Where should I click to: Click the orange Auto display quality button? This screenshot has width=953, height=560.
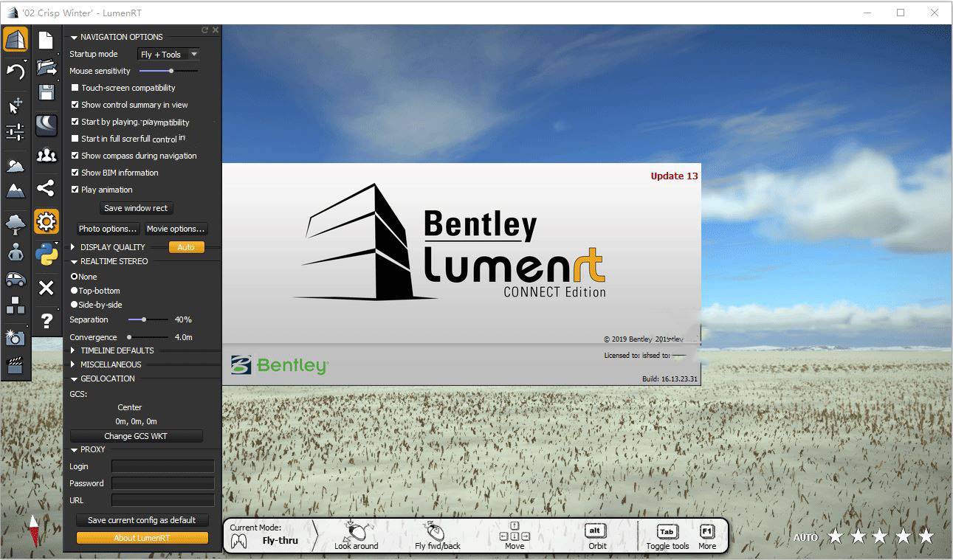coord(186,247)
